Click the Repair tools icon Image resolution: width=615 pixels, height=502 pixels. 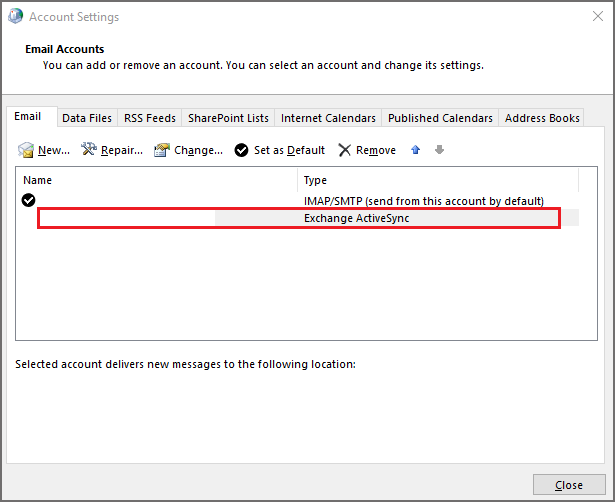[x=89, y=149]
